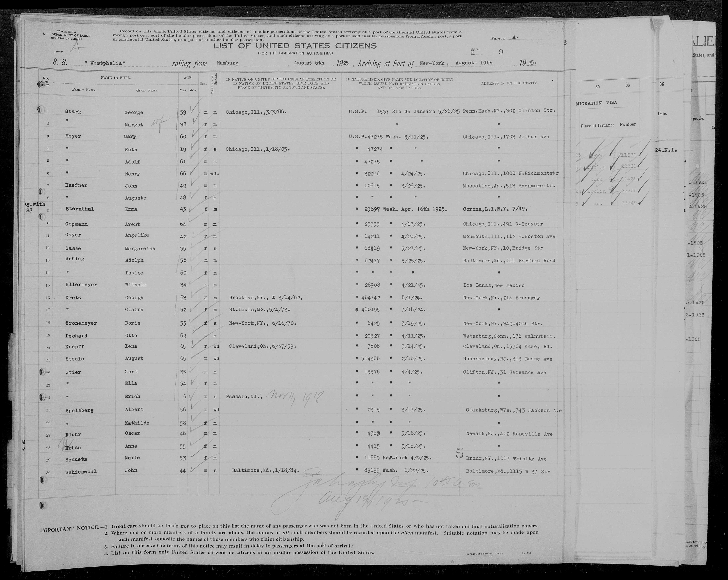Image resolution: width=728 pixels, height=580 pixels.
Task: Click the family name "Koepff"
Action: pos(75,347)
